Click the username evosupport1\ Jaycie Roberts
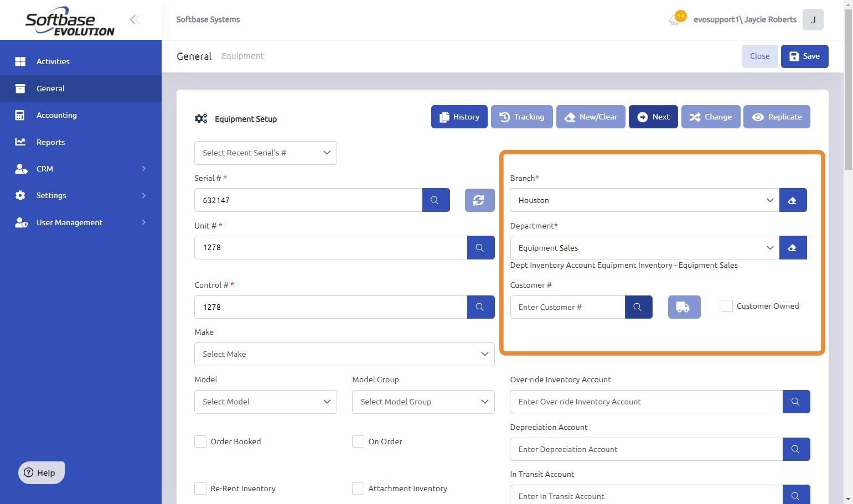 tap(745, 19)
